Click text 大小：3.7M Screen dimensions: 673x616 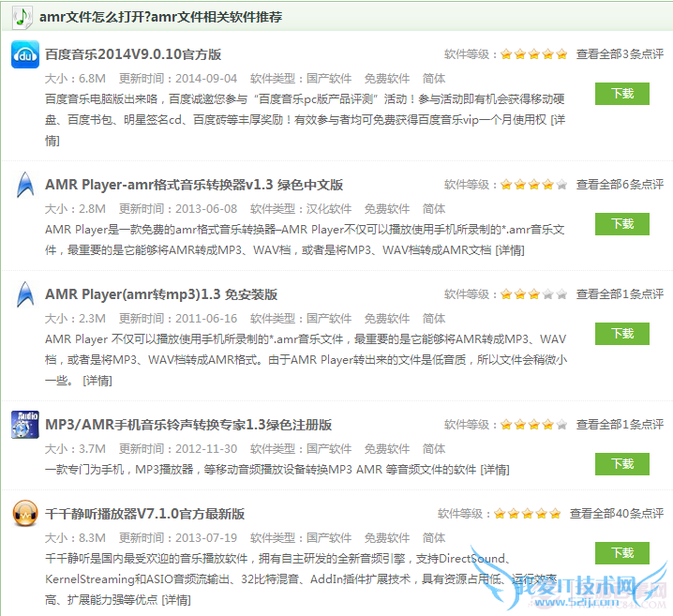(x=76, y=449)
